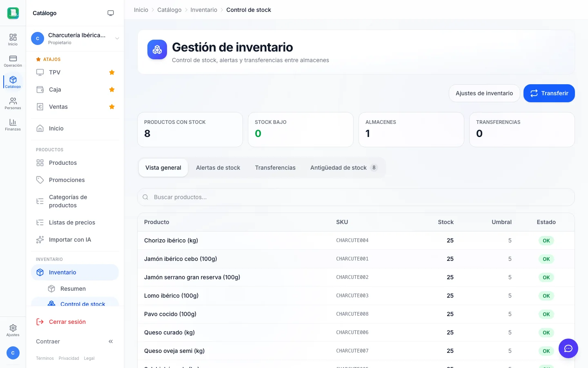Viewport: 588px width, 368px height.
Task: Select the Lomo ibérico (100g) row
Action: [x=356, y=296]
